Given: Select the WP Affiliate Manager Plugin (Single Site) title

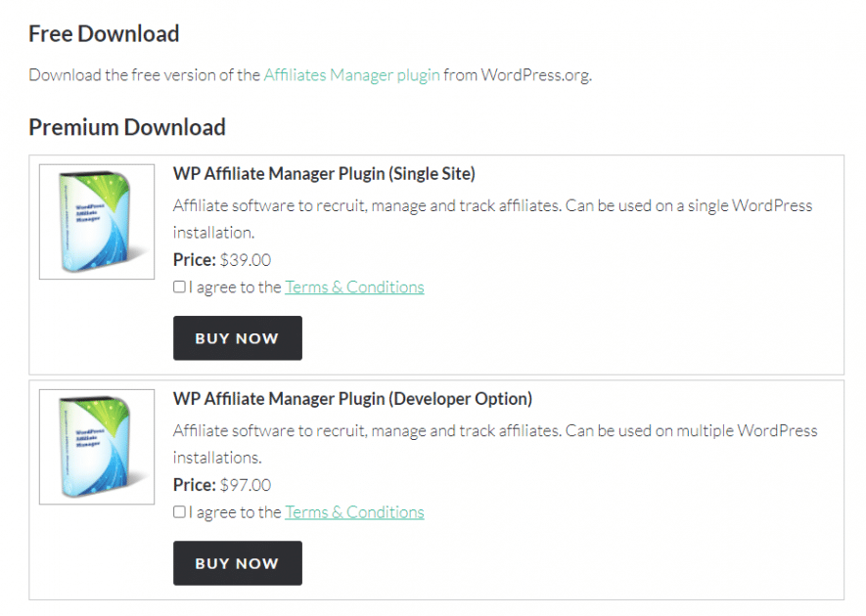Looking at the screenshot, I should tap(324, 174).
